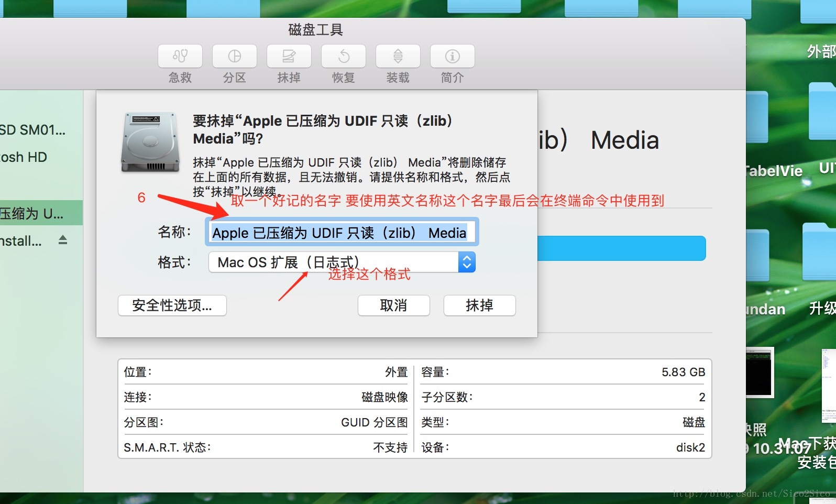Select SD SM01 disk in sidebar
836x504 pixels.
32,130
